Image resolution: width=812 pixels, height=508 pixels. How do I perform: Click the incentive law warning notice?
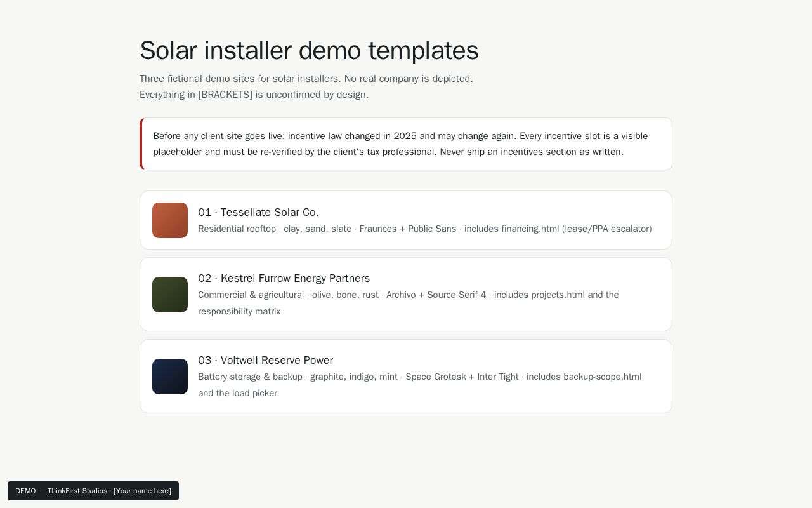pyautogui.click(x=406, y=144)
